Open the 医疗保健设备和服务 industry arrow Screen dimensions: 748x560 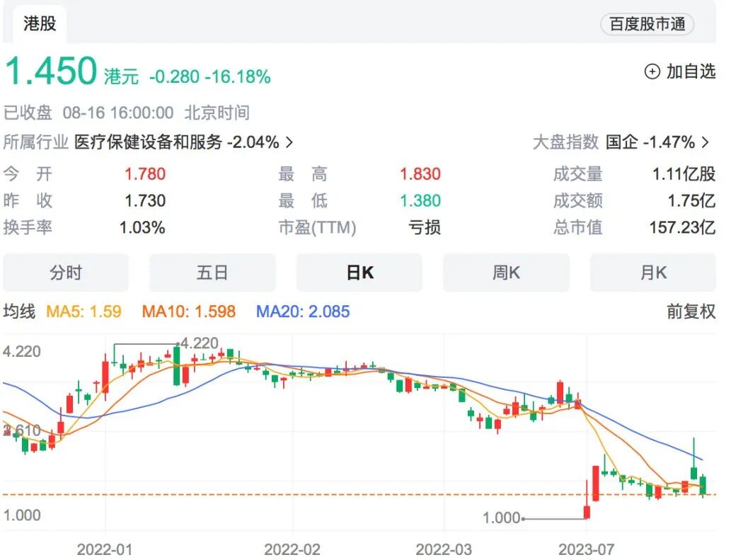pyautogui.click(x=288, y=142)
